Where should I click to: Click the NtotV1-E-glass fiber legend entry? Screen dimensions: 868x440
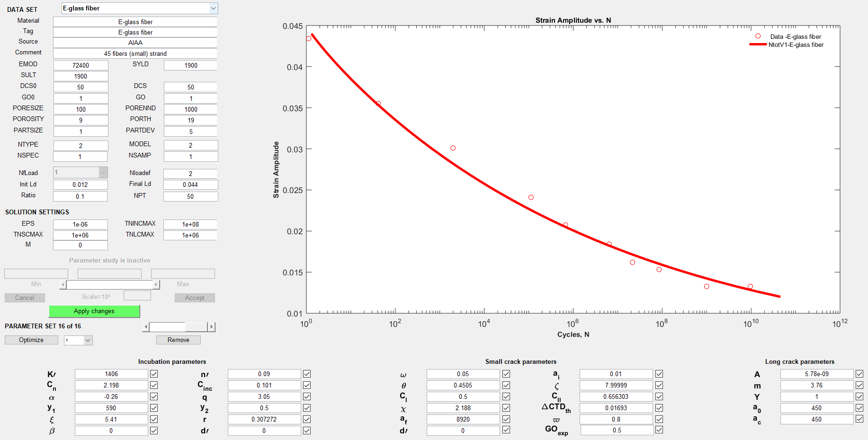[796, 45]
